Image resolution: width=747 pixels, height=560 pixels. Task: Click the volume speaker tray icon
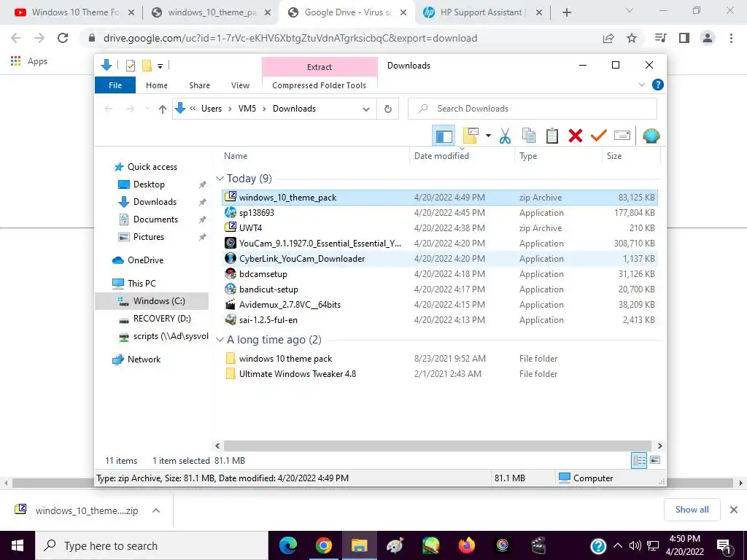tap(635, 545)
